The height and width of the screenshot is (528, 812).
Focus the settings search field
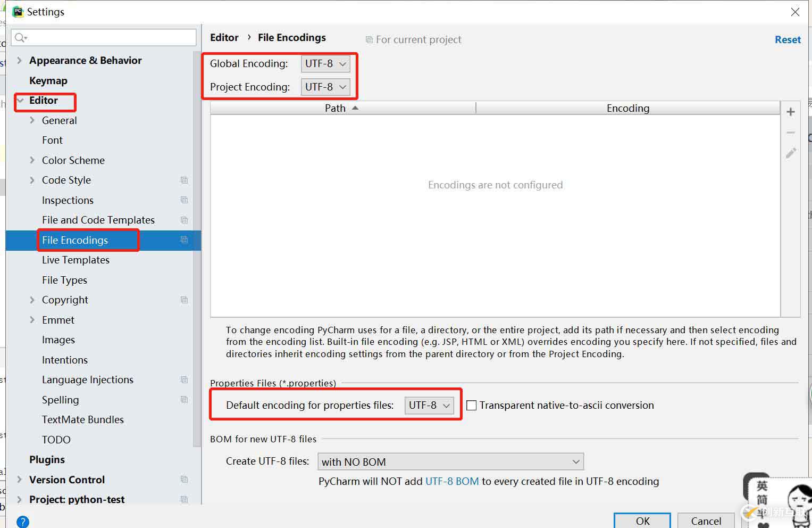104,37
